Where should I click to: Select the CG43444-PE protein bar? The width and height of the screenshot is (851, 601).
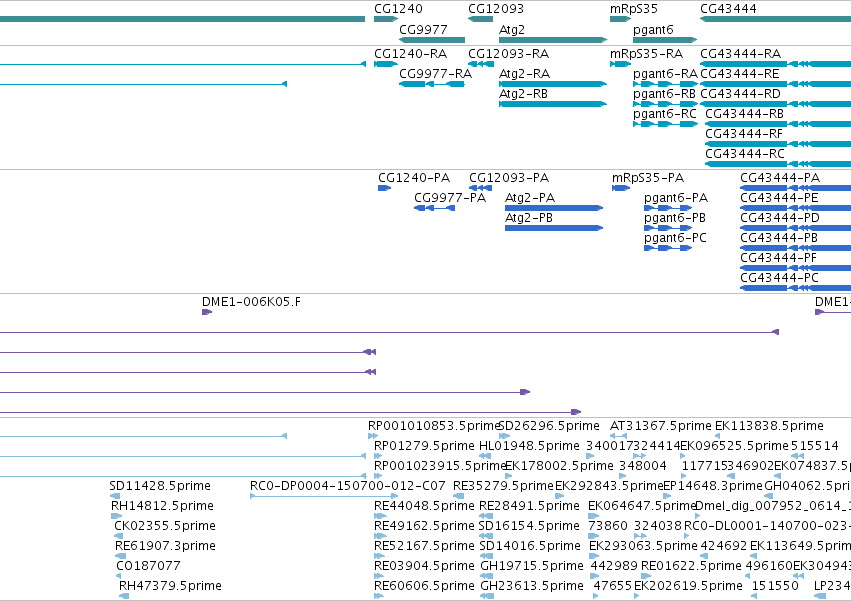tap(796, 208)
